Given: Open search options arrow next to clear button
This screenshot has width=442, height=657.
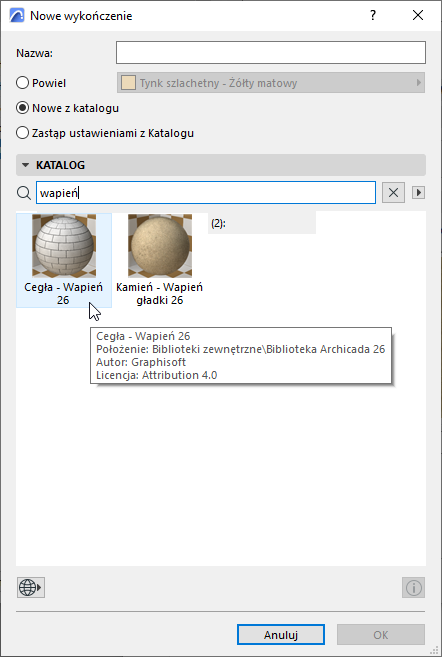Looking at the screenshot, I should click(419, 193).
